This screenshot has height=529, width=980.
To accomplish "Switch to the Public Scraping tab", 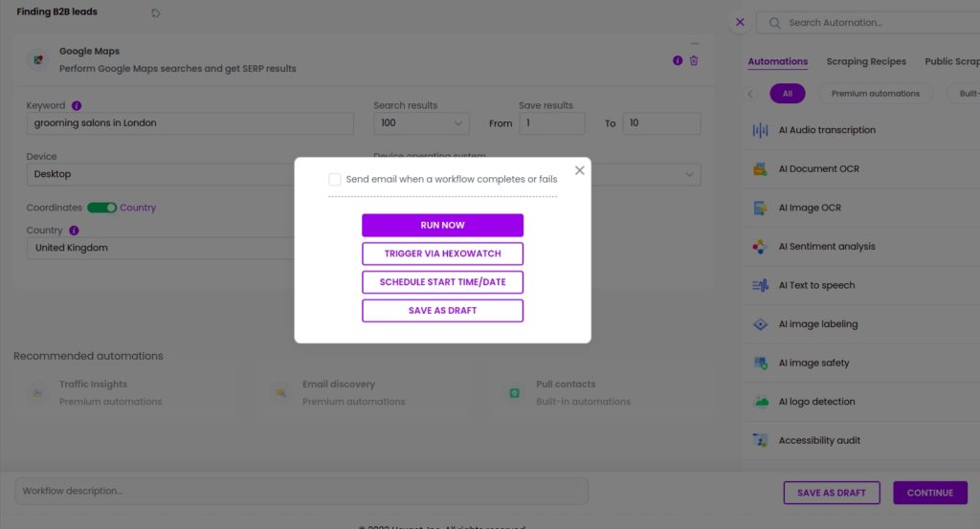I will pos(952,62).
